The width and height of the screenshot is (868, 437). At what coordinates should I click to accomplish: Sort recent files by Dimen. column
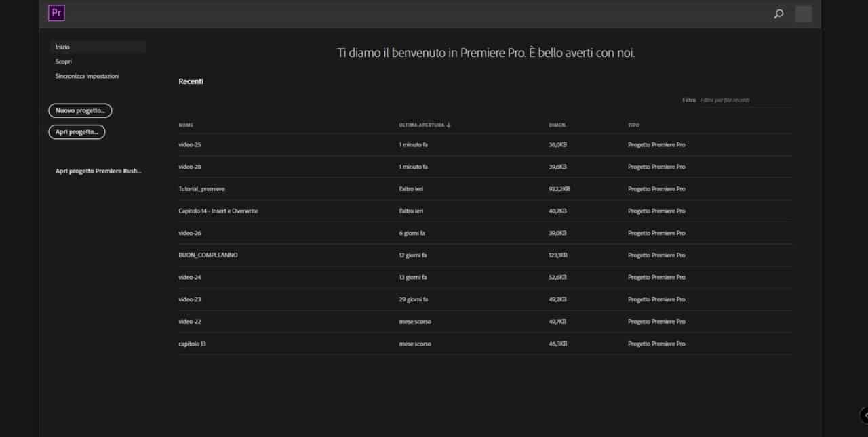(x=557, y=125)
